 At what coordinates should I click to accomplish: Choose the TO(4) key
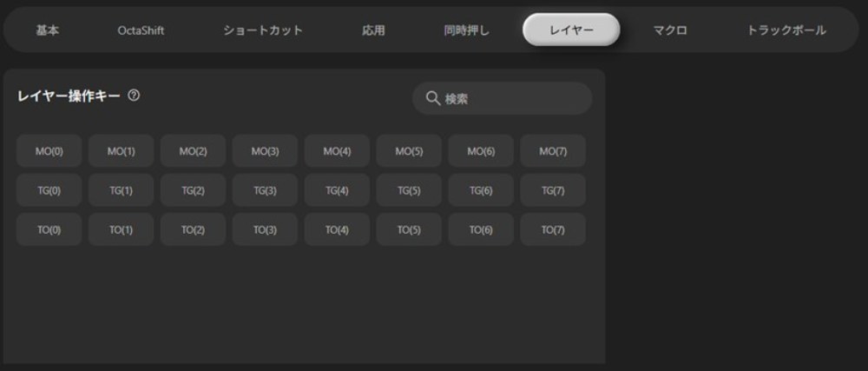pyautogui.click(x=337, y=229)
